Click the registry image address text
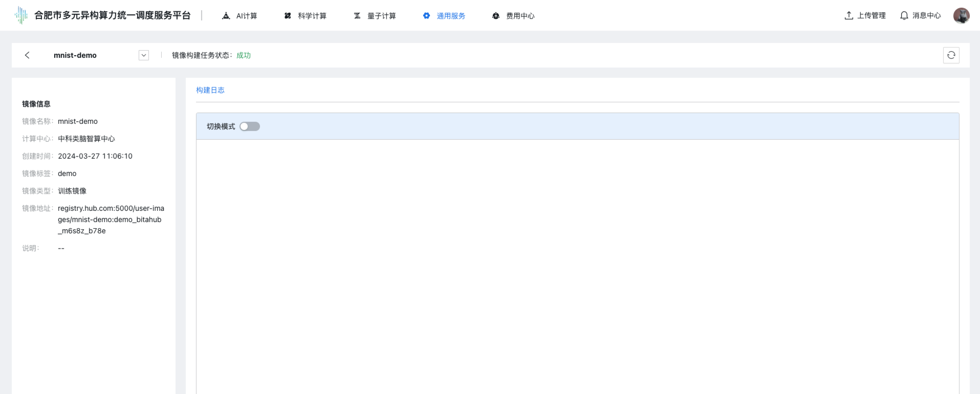980x394 pixels. (111, 220)
